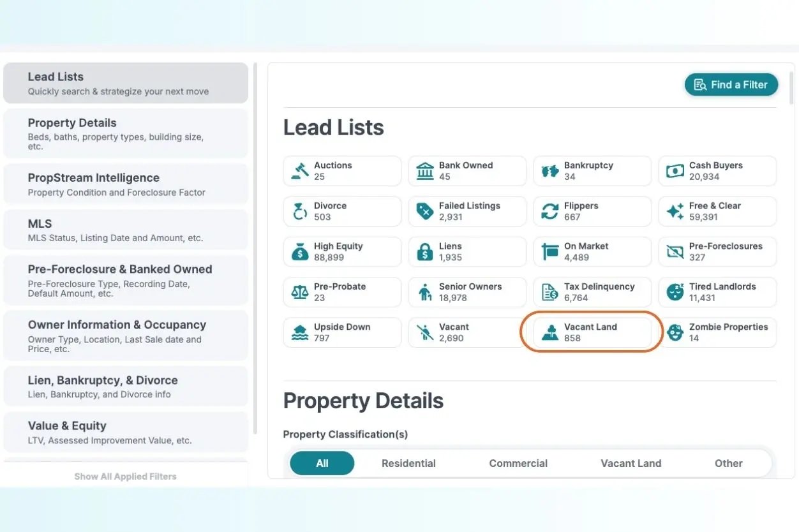Viewport: 799px width, 532px height.
Task: Expand Owner Information & Occupancy filters
Action: (x=125, y=335)
